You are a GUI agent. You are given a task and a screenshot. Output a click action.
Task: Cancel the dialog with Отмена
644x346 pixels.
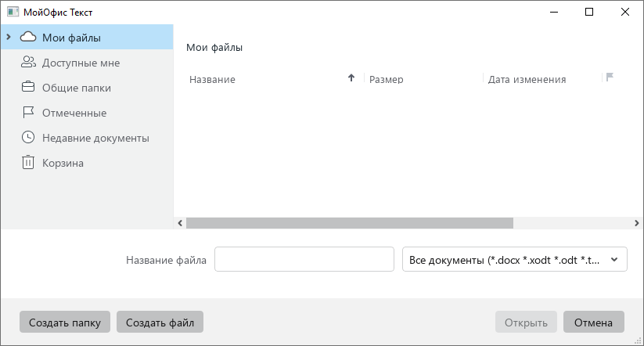(593, 322)
